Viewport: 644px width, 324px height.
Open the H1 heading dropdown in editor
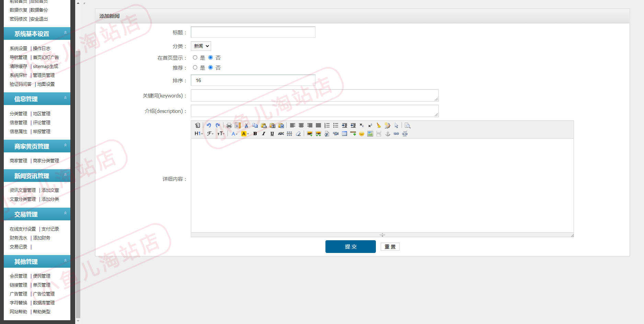198,134
